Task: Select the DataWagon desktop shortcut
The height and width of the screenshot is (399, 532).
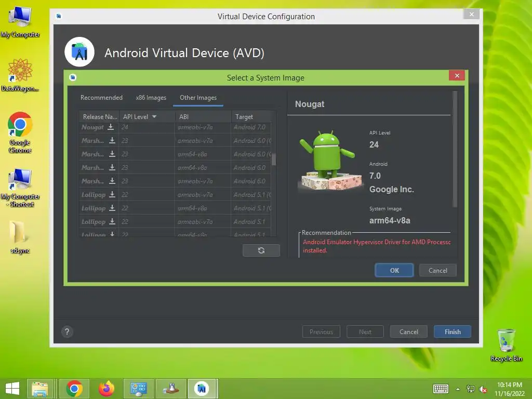Action: [20, 75]
